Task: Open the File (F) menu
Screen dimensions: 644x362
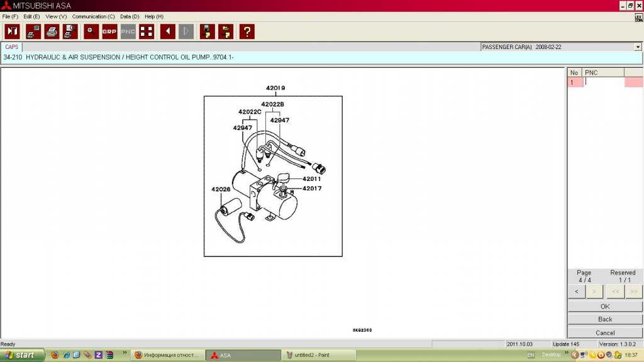Action: (x=10, y=17)
